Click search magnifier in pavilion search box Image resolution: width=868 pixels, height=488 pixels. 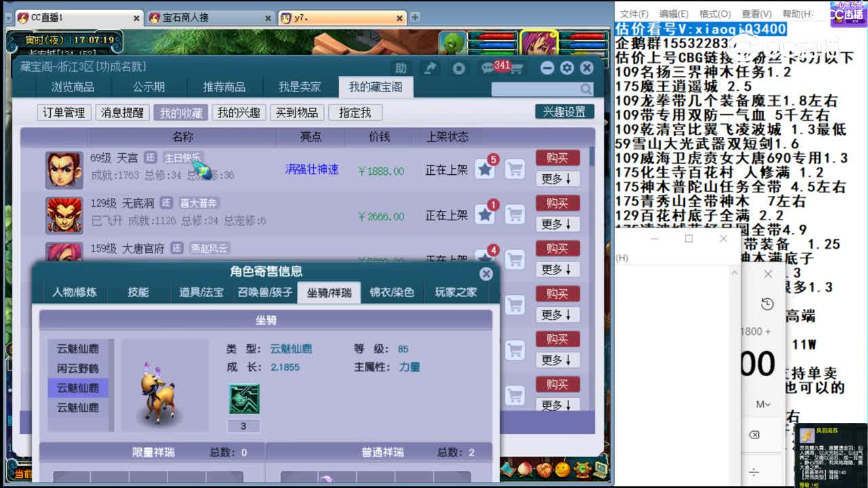(586, 89)
